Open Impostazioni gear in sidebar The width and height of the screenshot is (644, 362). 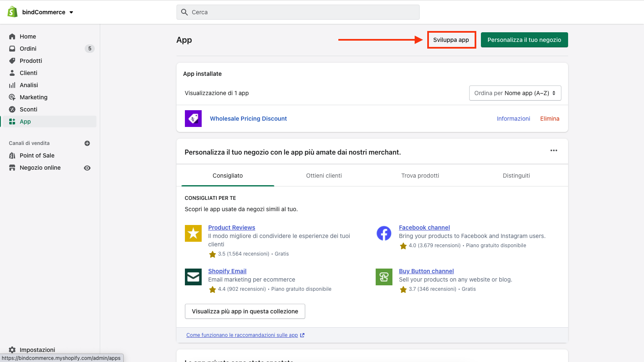(13, 349)
